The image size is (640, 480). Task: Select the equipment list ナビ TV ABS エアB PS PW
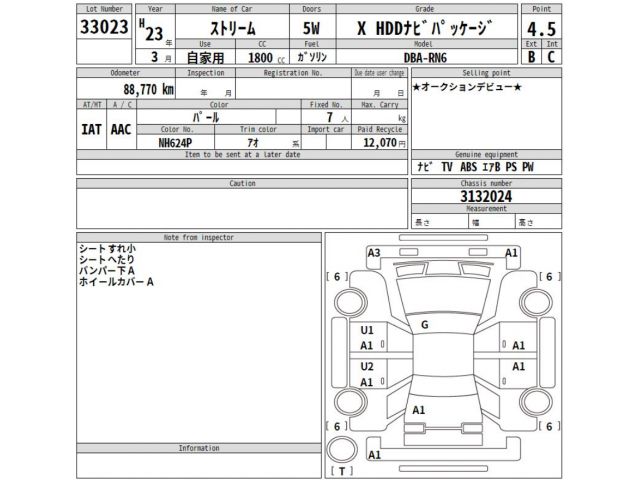coord(475,167)
